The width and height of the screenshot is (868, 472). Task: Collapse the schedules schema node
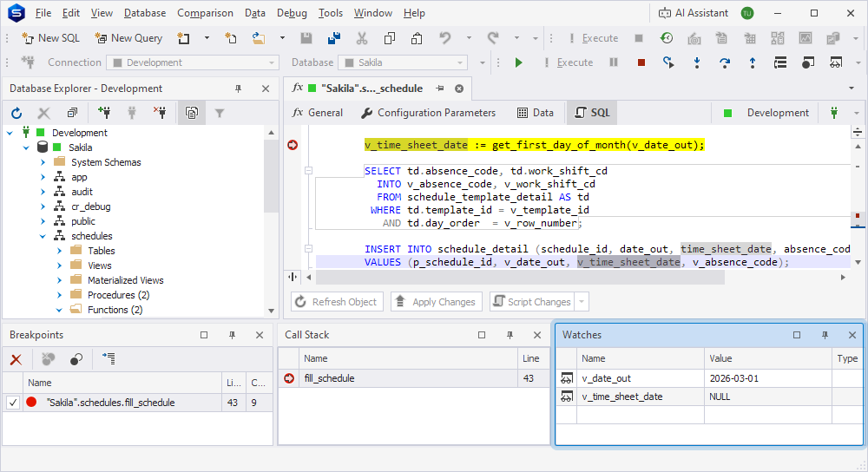43,236
